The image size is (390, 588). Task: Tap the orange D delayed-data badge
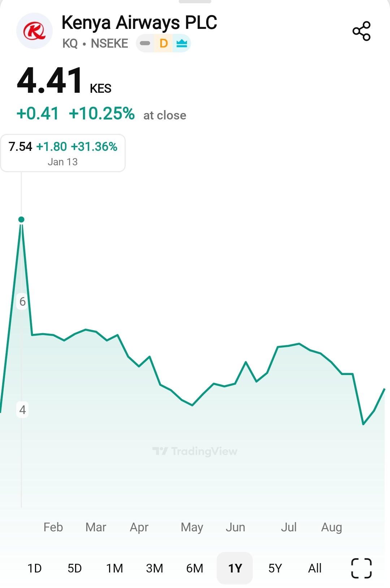point(164,44)
